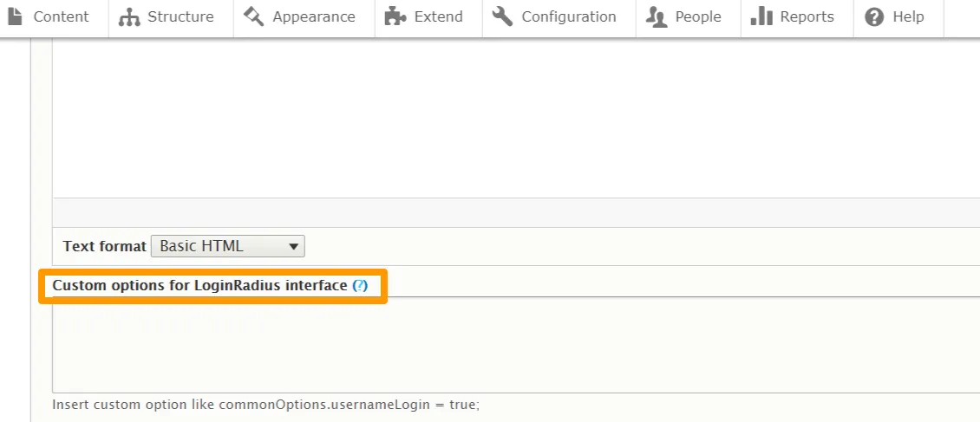Select the Help menu label
This screenshot has width=980, height=422.
[x=908, y=16]
